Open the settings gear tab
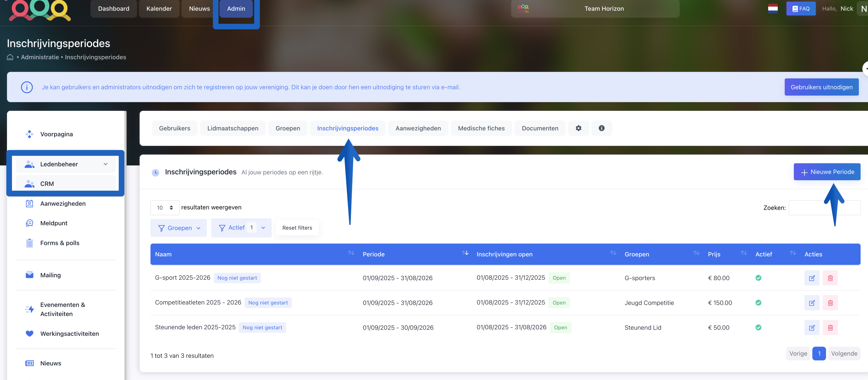 pos(578,128)
